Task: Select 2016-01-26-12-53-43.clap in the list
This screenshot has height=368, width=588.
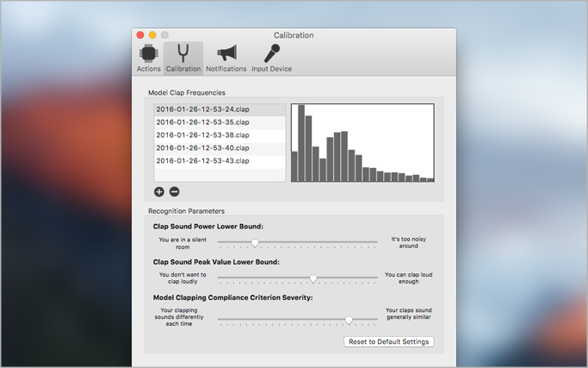Action: point(220,160)
